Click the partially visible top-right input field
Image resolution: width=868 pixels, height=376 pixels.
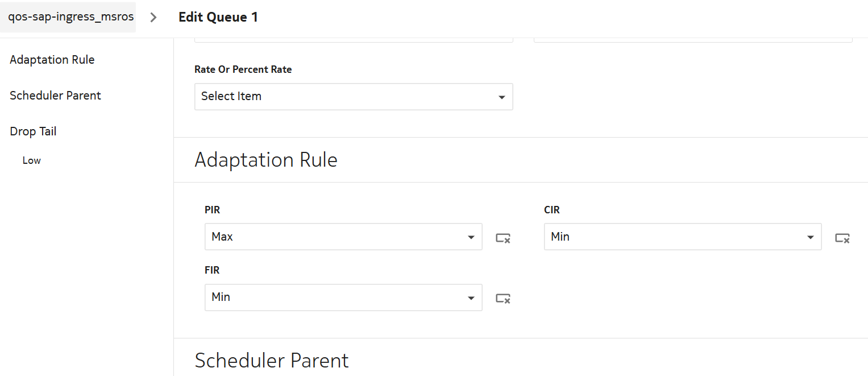pyautogui.click(x=693, y=40)
